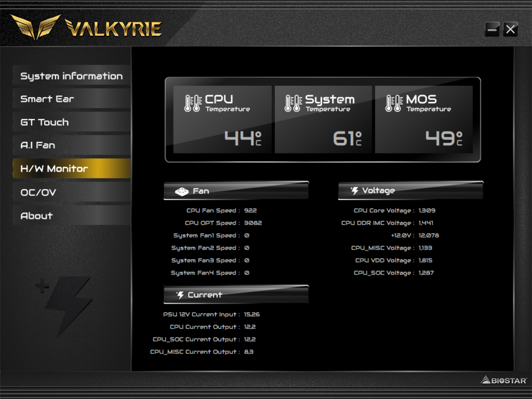
Task: Select the H/W Monitor menu item
Action: click(72, 169)
